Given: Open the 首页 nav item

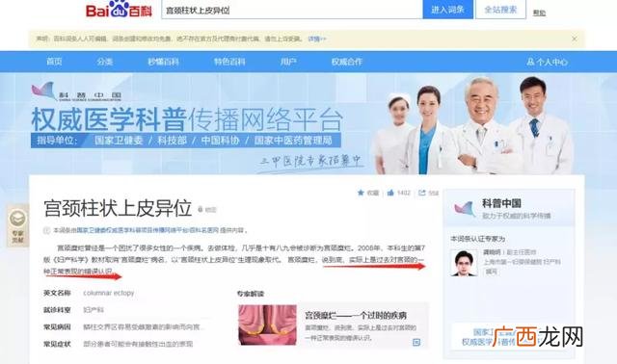Looking at the screenshot, I should pos(54,62).
